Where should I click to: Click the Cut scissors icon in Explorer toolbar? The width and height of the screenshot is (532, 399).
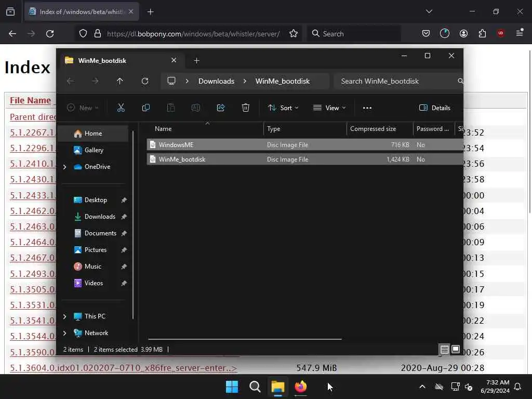click(x=121, y=108)
